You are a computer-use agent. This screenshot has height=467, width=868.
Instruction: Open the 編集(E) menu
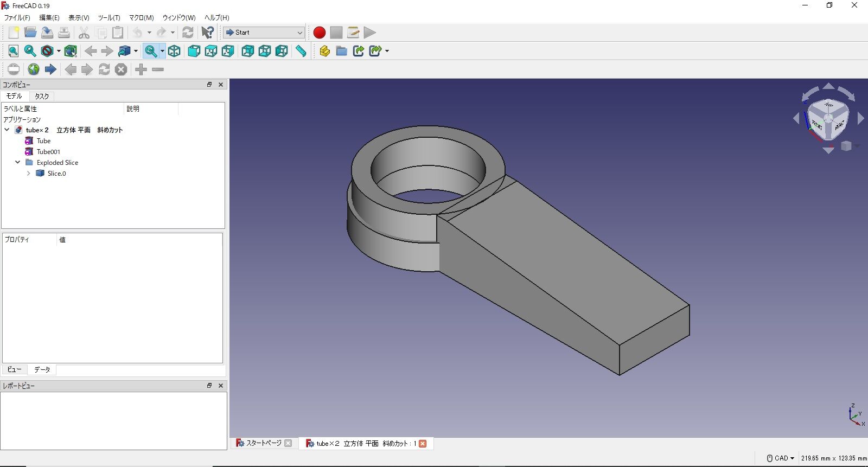pos(49,18)
